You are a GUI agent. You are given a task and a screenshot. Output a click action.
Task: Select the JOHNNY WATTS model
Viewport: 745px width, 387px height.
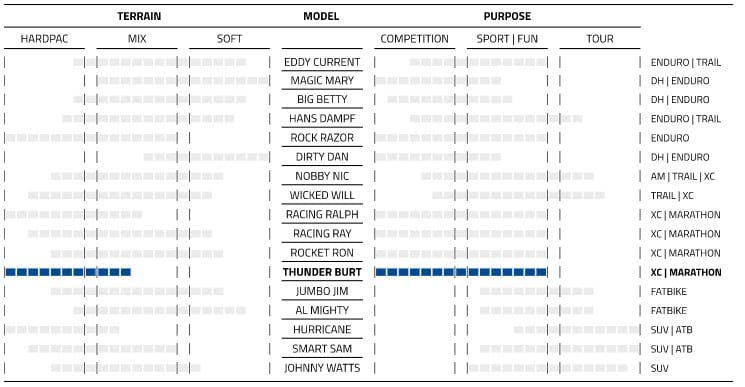click(x=322, y=368)
